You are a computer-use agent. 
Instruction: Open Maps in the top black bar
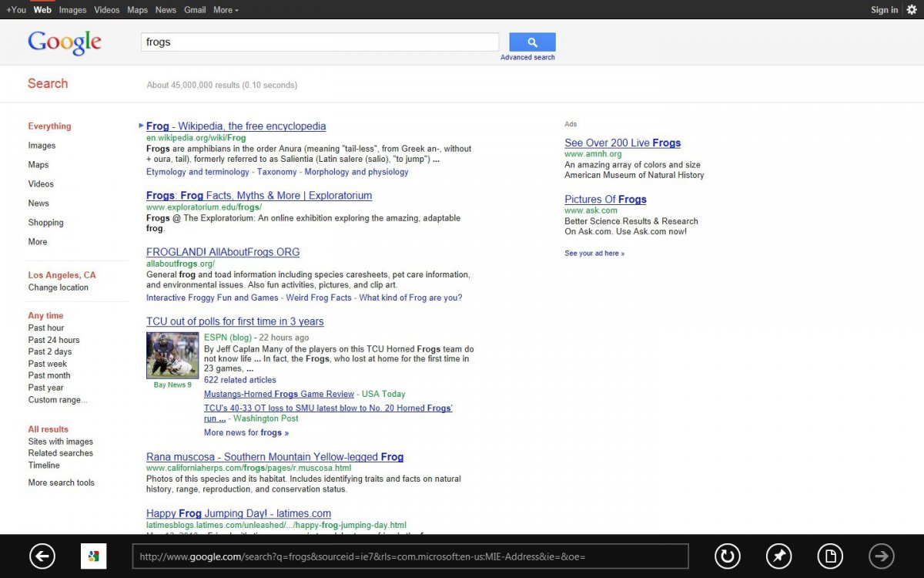137,10
